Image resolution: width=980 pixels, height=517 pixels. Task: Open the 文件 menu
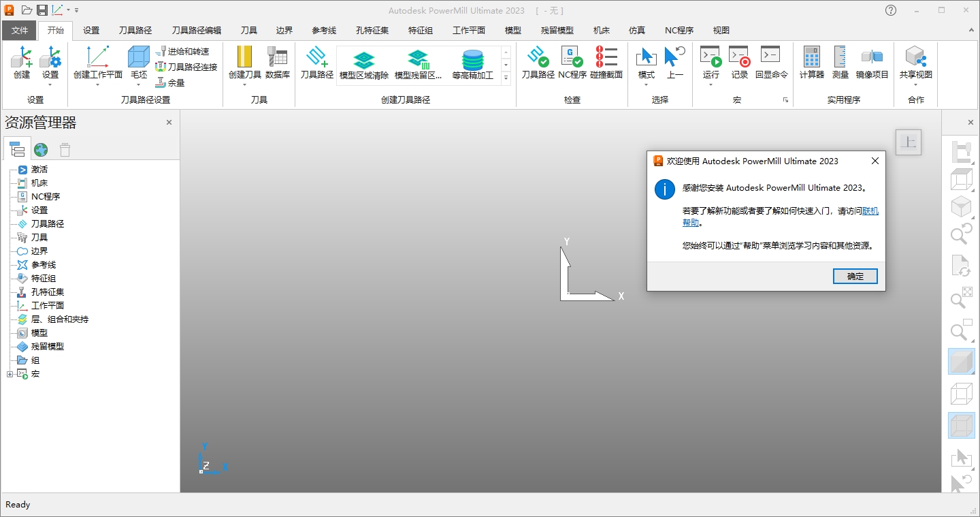click(20, 31)
